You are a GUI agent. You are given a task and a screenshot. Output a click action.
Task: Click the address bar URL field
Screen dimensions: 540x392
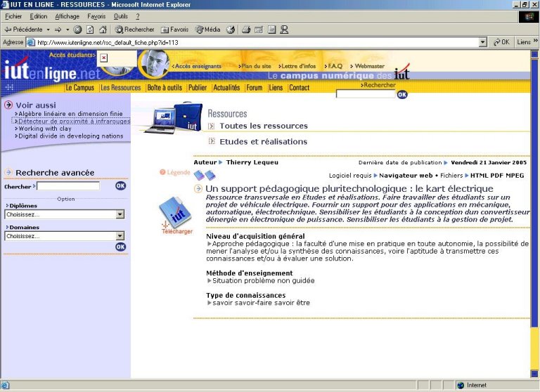coord(253,43)
